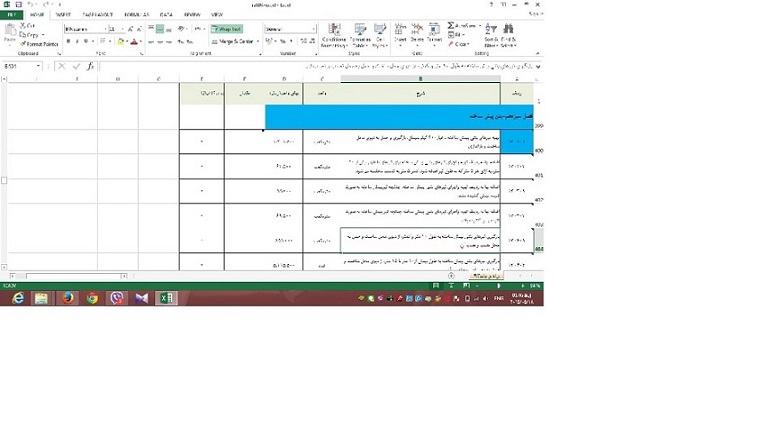Click the Undo arrow

pos(31,4)
